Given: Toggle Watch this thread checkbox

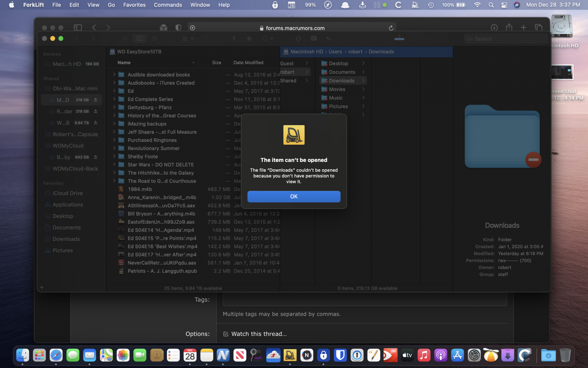Looking at the screenshot, I should (226, 334).
